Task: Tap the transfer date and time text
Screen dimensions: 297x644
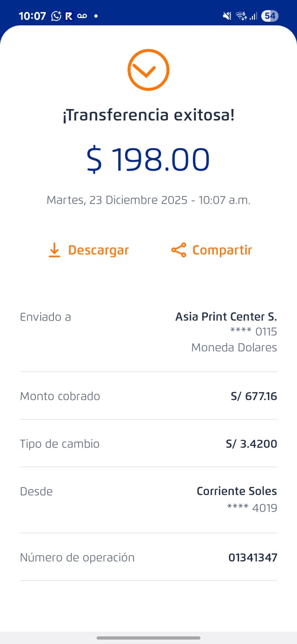Action: [148, 200]
